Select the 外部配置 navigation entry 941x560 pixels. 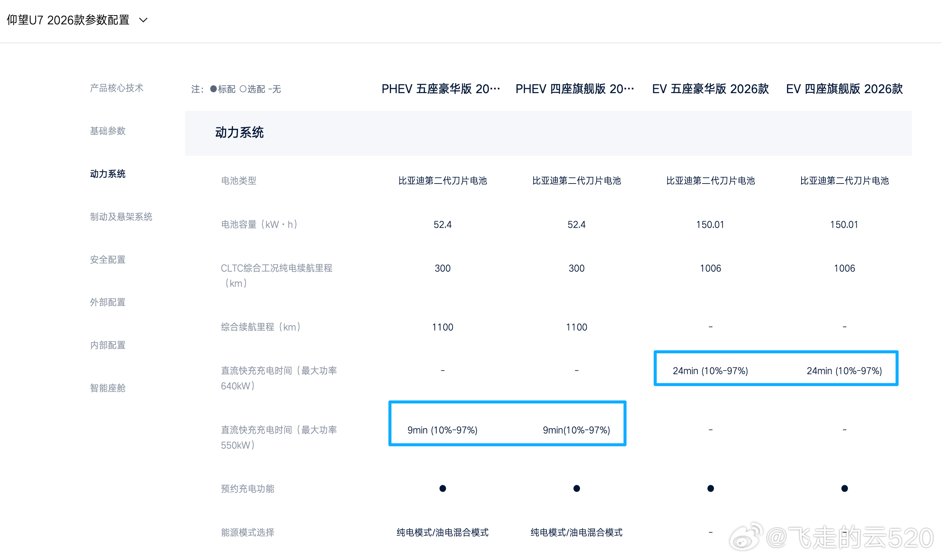(x=108, y=302)
